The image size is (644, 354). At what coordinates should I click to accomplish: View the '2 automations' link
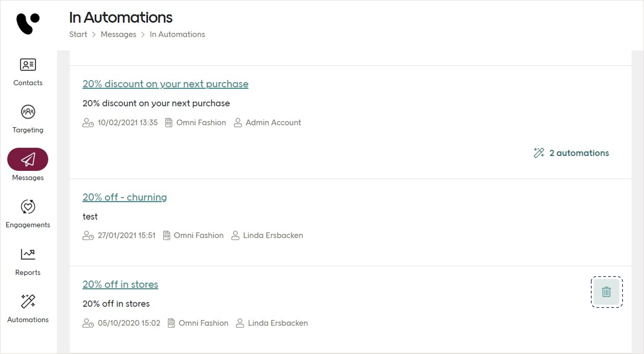coord(579,153)
